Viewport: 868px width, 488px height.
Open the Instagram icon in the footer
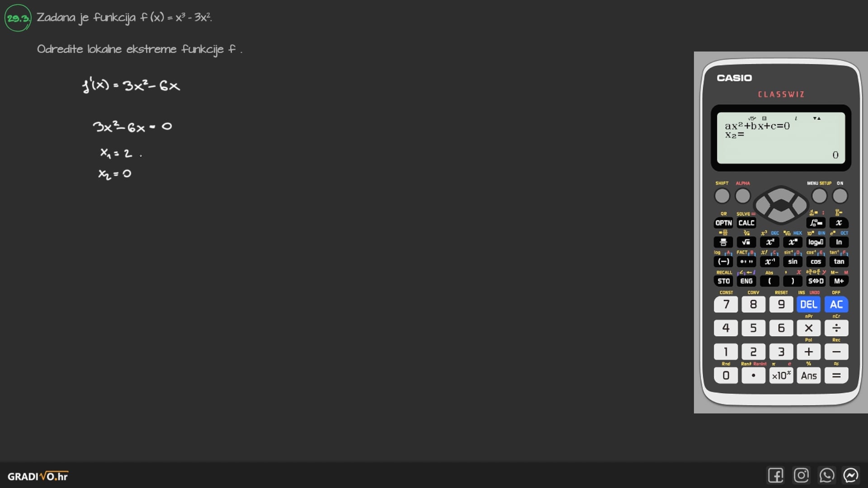click(x=801, y=475)
